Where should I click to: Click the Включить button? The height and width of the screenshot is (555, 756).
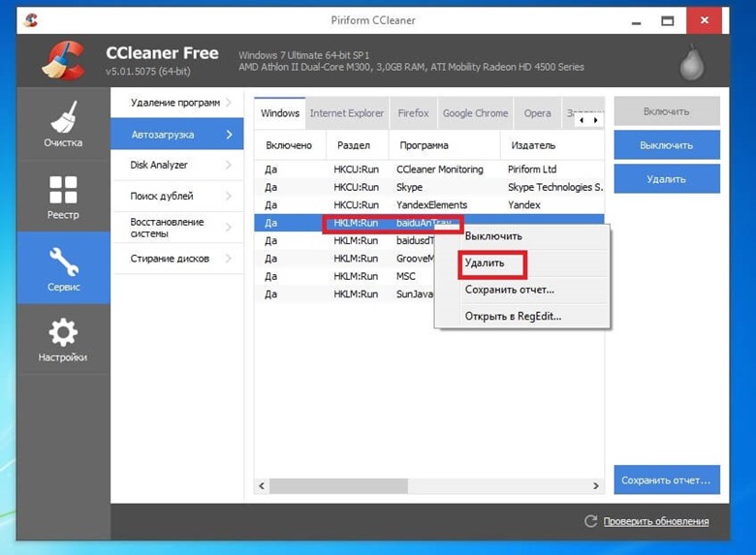667,111
